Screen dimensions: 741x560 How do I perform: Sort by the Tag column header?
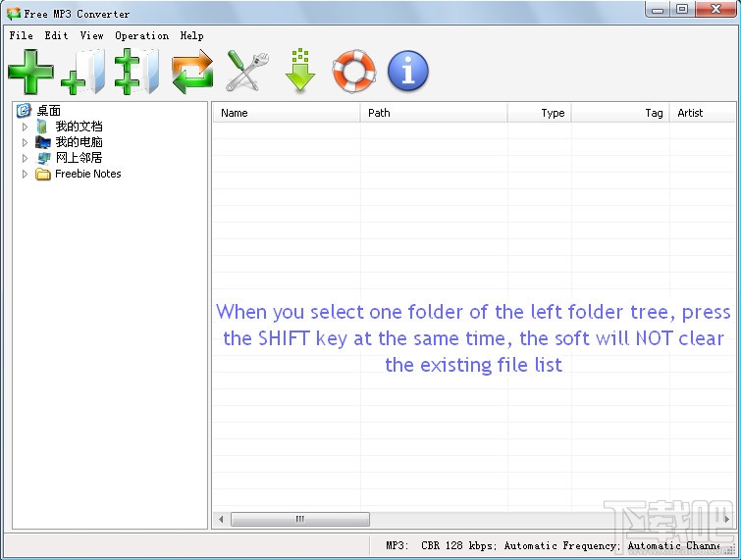(x=620, y=113)
